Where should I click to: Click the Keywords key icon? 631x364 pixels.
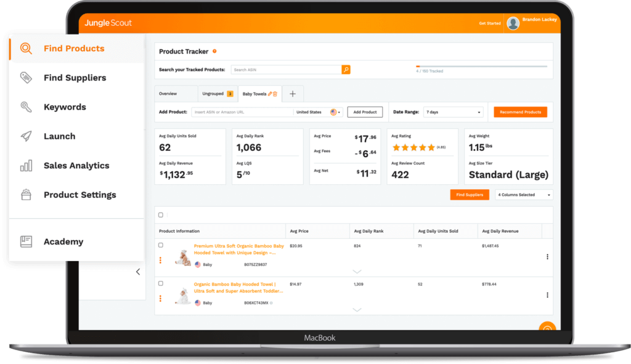pos(26,107)
